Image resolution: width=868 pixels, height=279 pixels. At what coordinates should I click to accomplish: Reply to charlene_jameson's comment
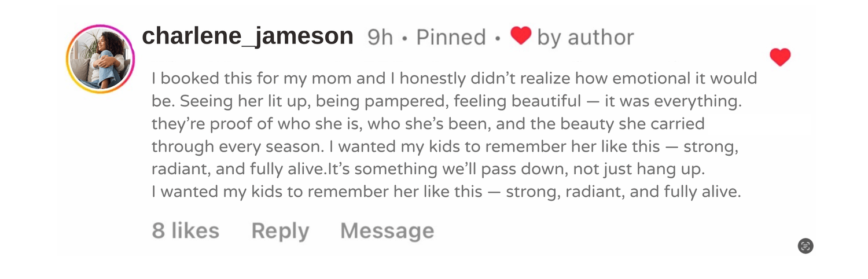[280, 231]
